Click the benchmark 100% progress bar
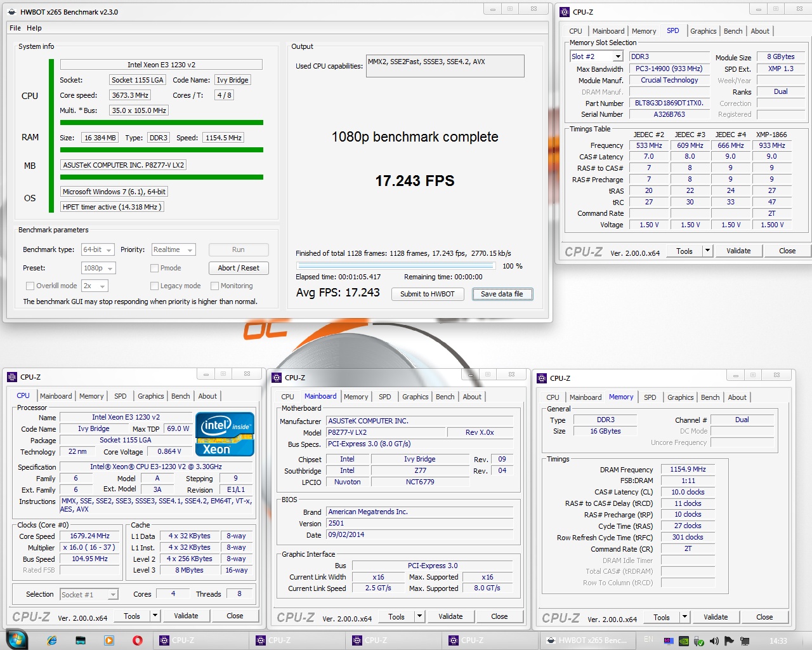Screen dimensions: 812x650 click(x=396, y=266)
